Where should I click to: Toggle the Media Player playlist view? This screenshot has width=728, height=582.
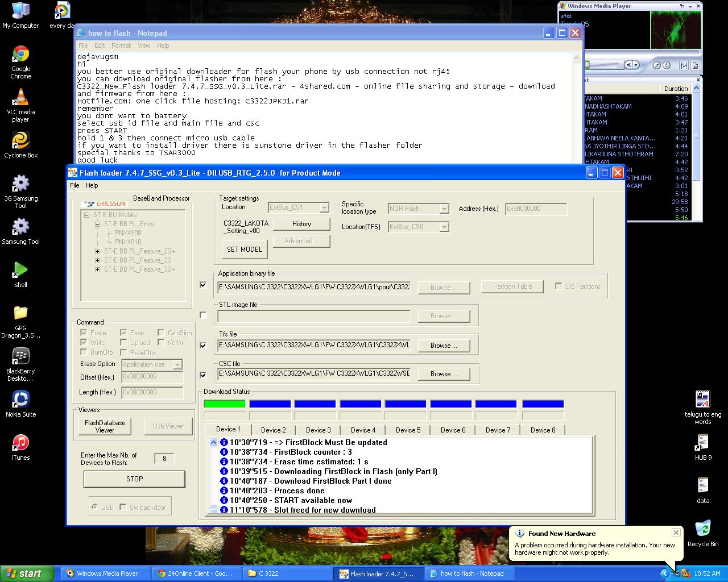(x=695, y=65)
